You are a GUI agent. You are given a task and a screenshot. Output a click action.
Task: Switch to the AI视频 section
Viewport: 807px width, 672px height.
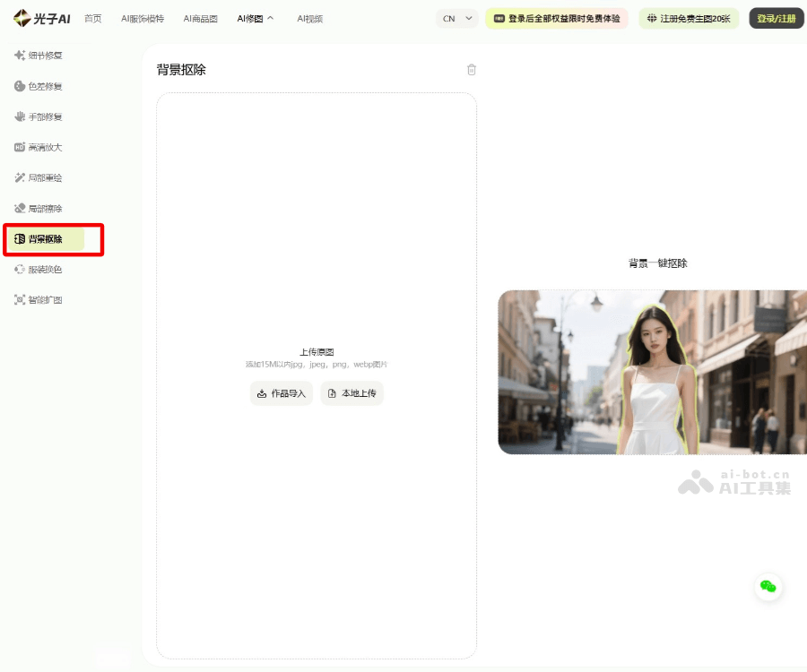click(x=309, y=17)
